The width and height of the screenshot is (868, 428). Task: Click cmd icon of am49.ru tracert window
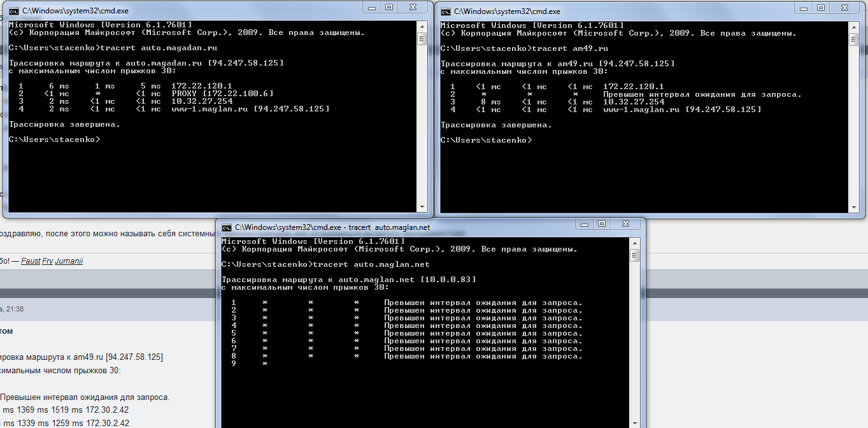coord(446,11)
